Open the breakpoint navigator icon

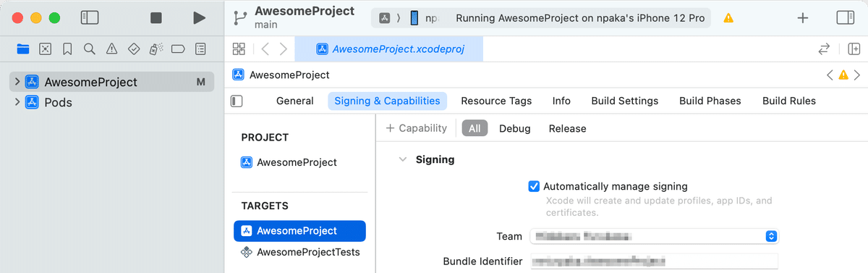pos(178,49)
